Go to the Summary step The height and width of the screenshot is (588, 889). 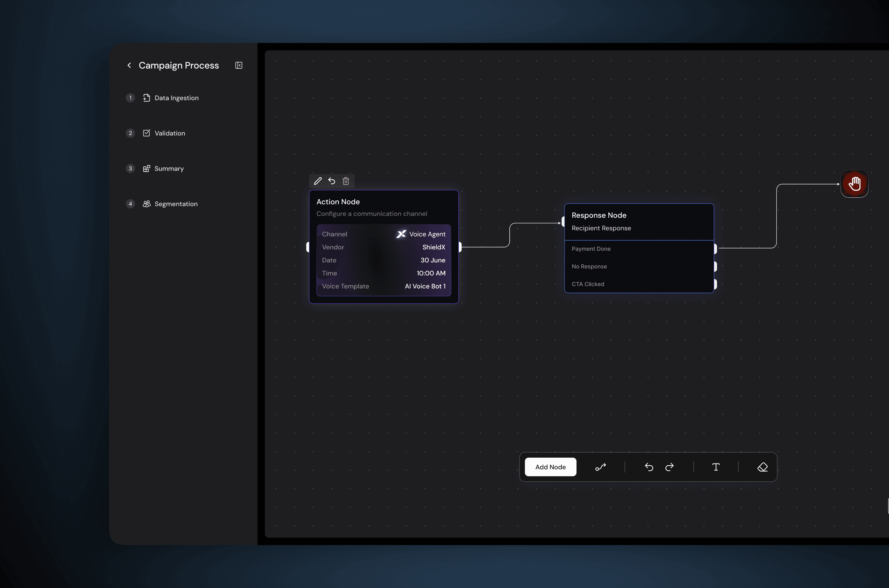point(169,168)
